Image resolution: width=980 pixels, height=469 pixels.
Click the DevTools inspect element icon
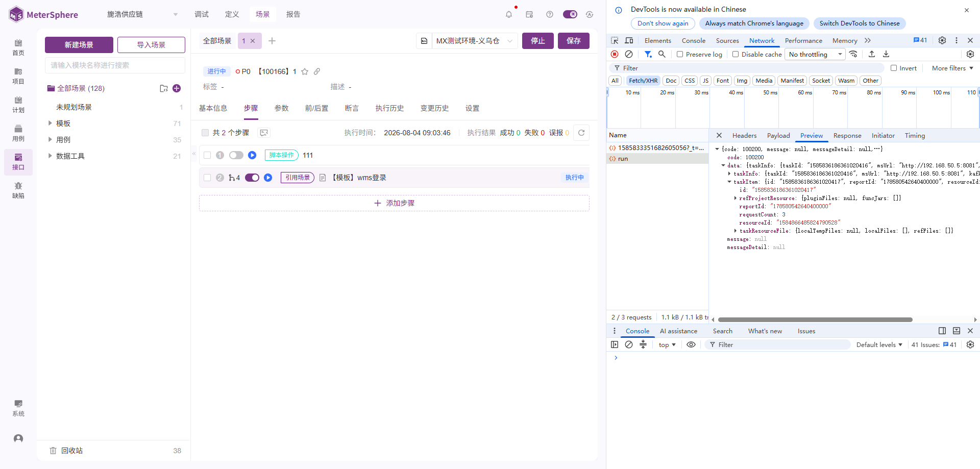[615, 40]
